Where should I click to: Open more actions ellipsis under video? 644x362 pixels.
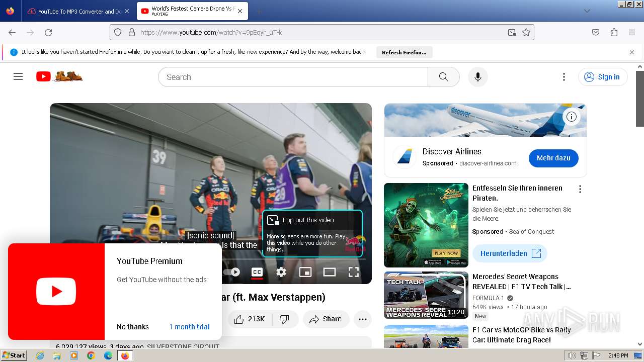[363, 319]
